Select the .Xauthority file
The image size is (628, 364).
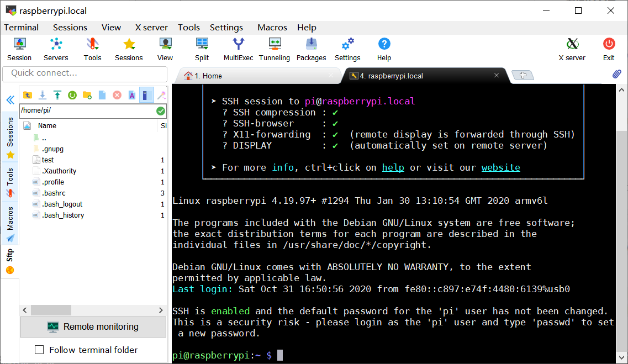point(59,171)
